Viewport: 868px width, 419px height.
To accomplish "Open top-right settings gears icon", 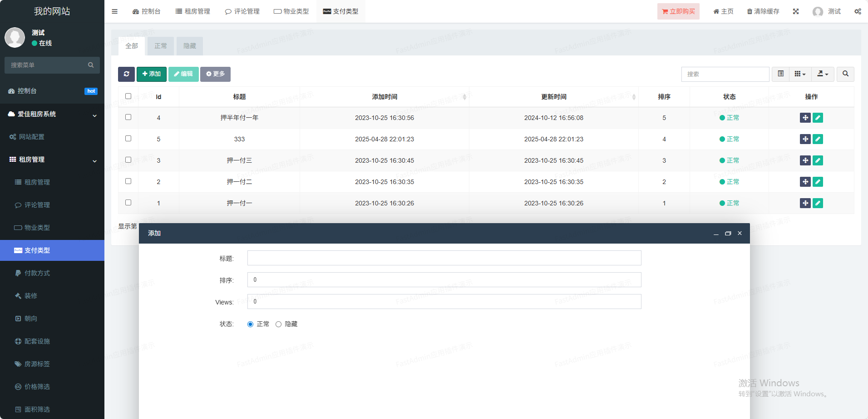I will click(858, 11).
